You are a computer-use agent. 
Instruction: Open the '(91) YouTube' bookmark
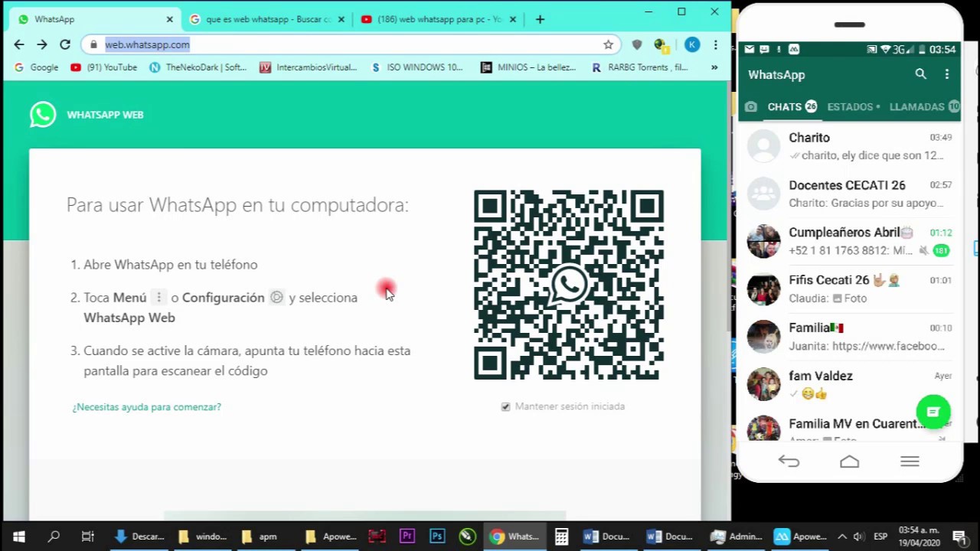click(103, 67)
